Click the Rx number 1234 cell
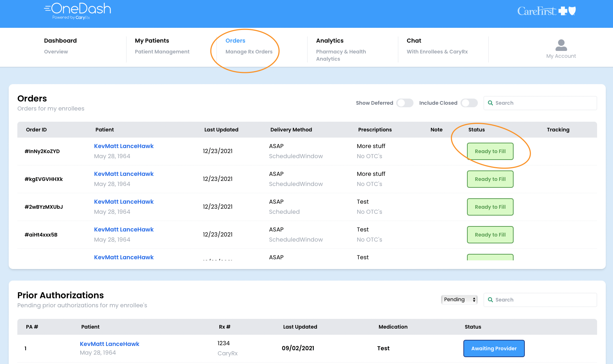 click(x=223, y=343)
